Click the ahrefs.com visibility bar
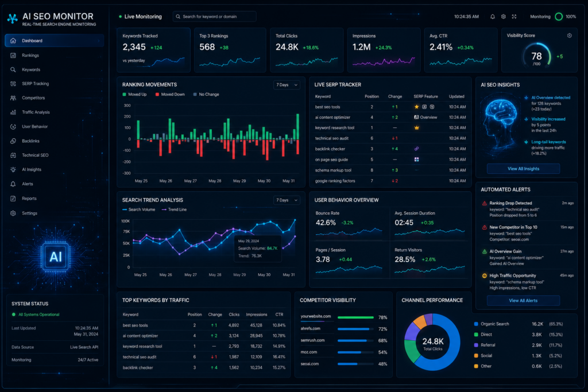 355,329
